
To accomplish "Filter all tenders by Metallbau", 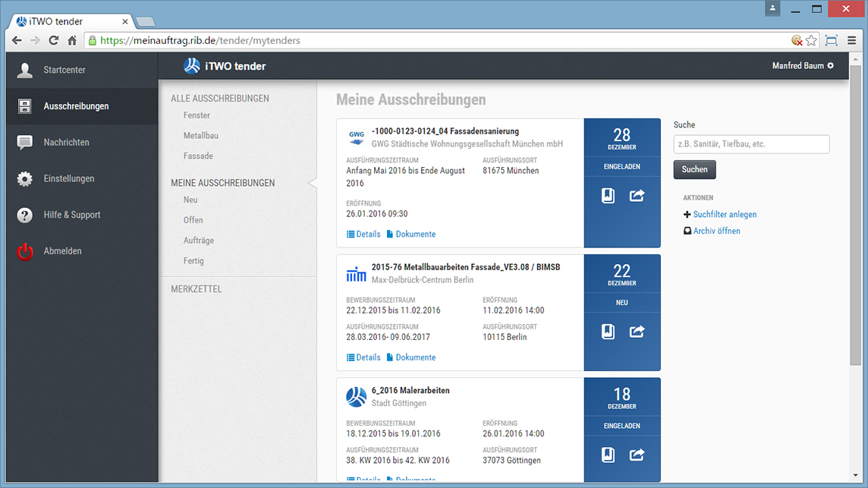I will point(201,136).
